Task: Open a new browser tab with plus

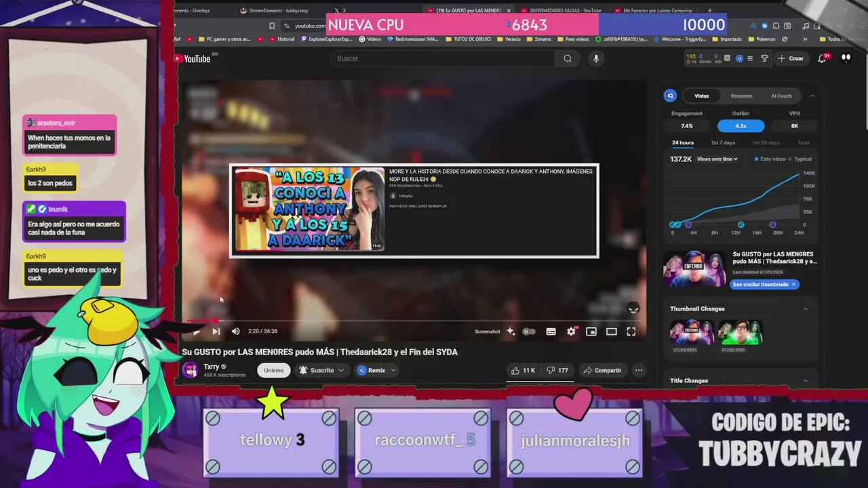Action: [x=710, y=11]
